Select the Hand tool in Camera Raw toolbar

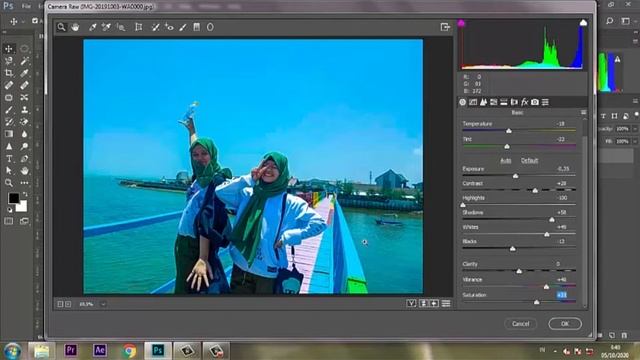point(75,27)
